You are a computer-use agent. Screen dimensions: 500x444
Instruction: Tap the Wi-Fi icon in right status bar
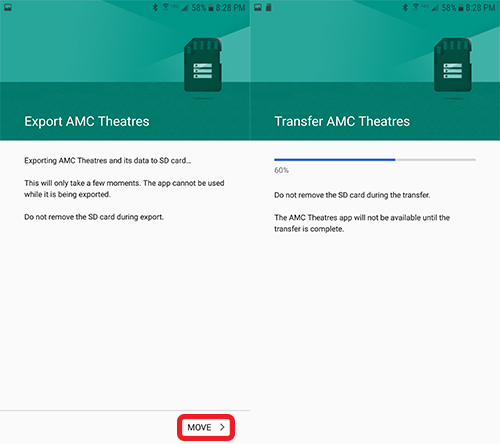pyautogui.click(x=416, y=7)
